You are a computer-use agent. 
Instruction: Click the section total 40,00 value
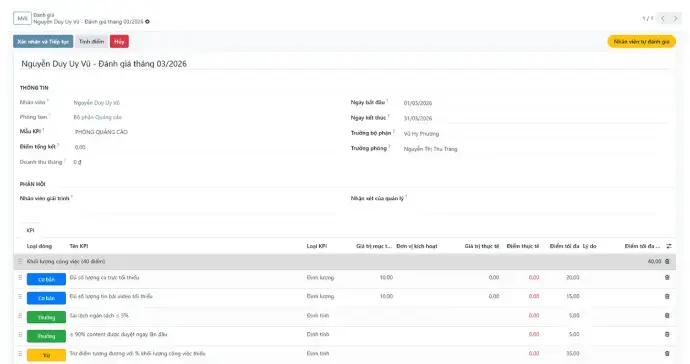pos(654,261)
